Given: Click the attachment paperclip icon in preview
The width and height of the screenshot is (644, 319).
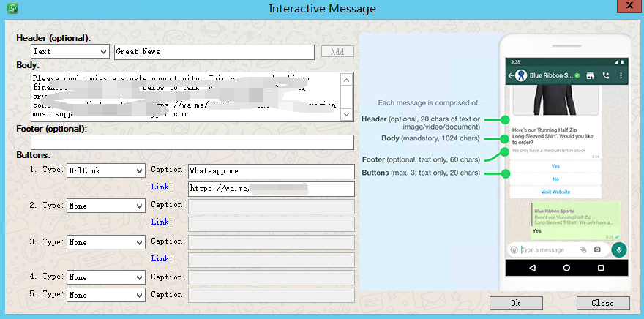Looking at the screenshot, I should [583, 249].
